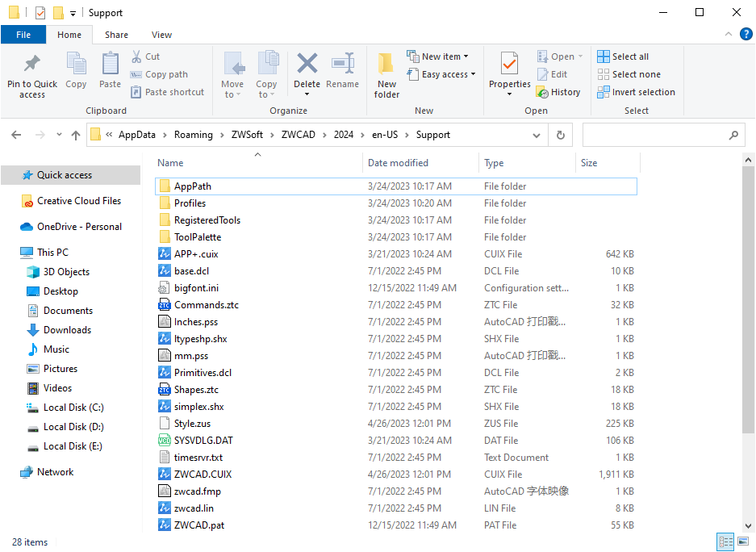Open file History from the ribbon
The width and height of the screenshot is (756, 552).
tap(559, 92)
